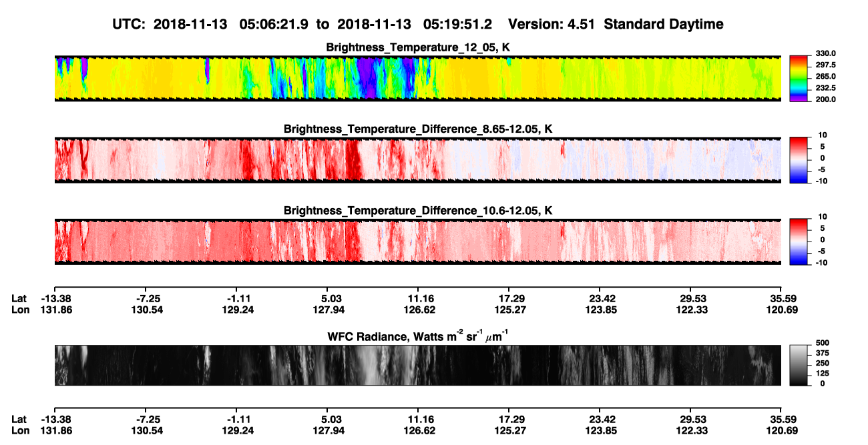The image size is (868, 445).
Task: Click the 200.0 colorbar label
Action: pyautogui.click(x=826, y=99)
